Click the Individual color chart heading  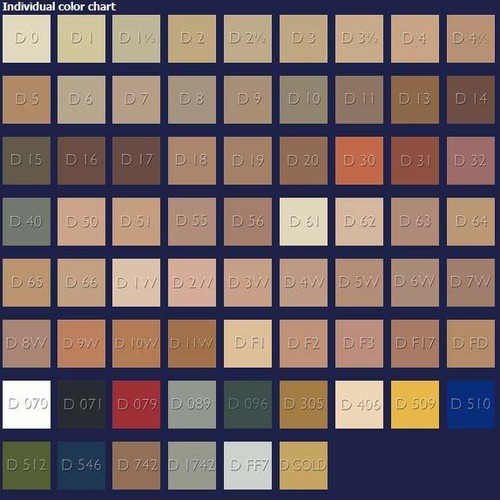[59, 6]
